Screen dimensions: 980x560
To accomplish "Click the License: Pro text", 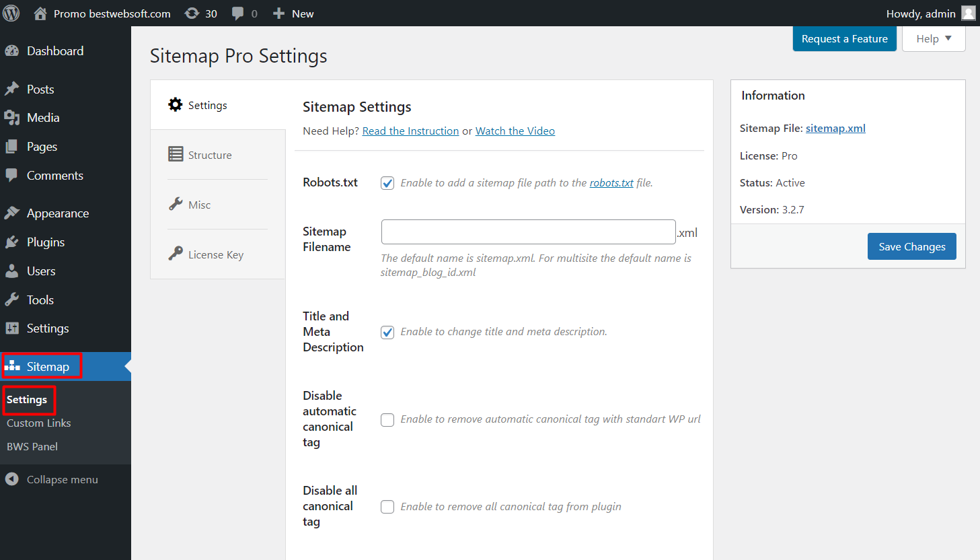I will click(x=769, y=156).
